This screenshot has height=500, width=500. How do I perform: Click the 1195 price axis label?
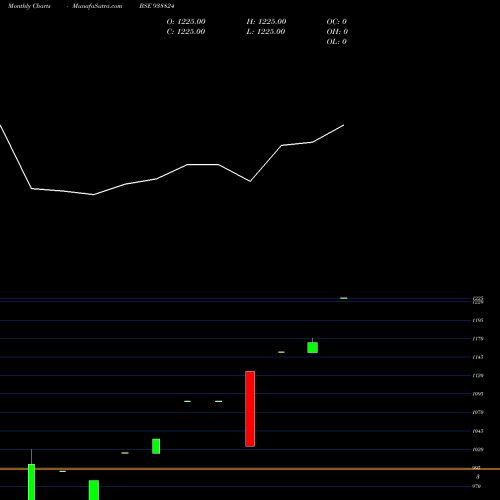[x=478, y=320]
